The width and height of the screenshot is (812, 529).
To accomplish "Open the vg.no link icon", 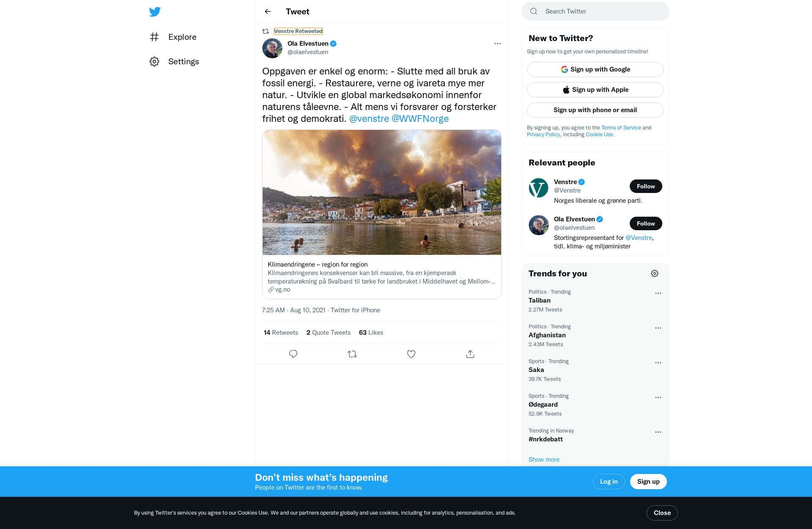I will pos(271,289).
